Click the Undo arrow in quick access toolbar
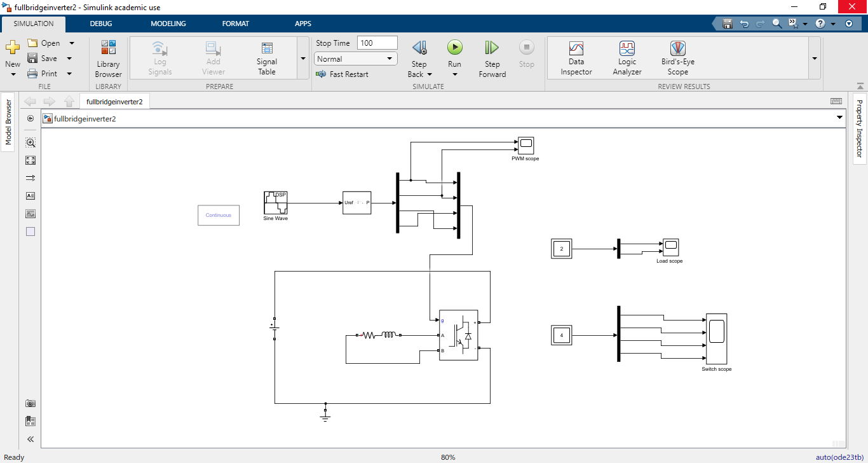This screenshot has width=868, height=463. (x=744, y=24)
